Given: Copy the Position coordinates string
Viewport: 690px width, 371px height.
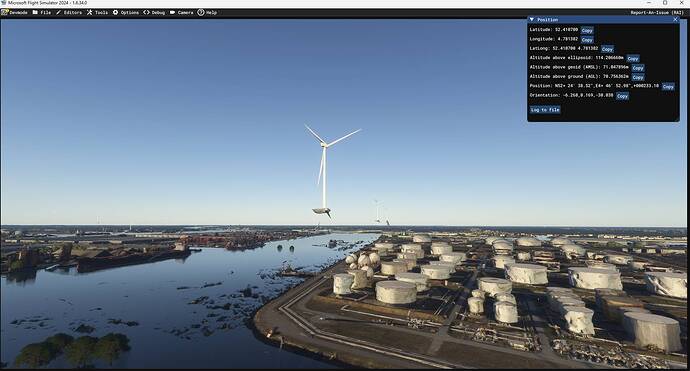Looking at the screenshot, I should pyautogui.click(x=668, y=87).
